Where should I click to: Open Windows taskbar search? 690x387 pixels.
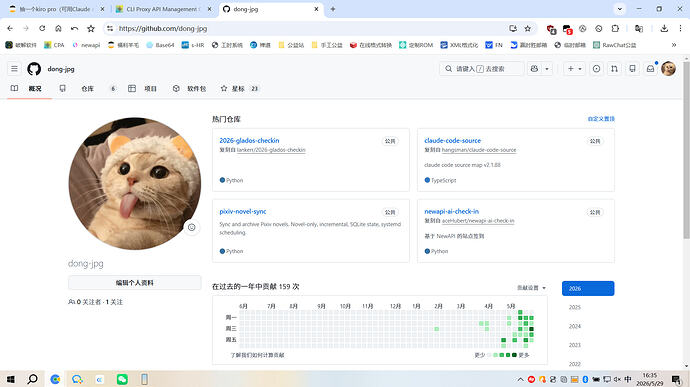click(x=33, y=379)
